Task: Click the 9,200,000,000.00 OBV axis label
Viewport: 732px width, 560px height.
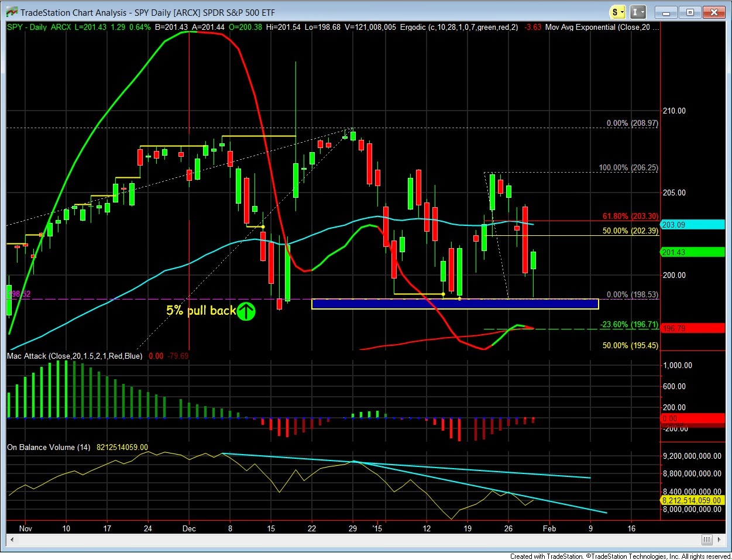Action: pos(693,456)
